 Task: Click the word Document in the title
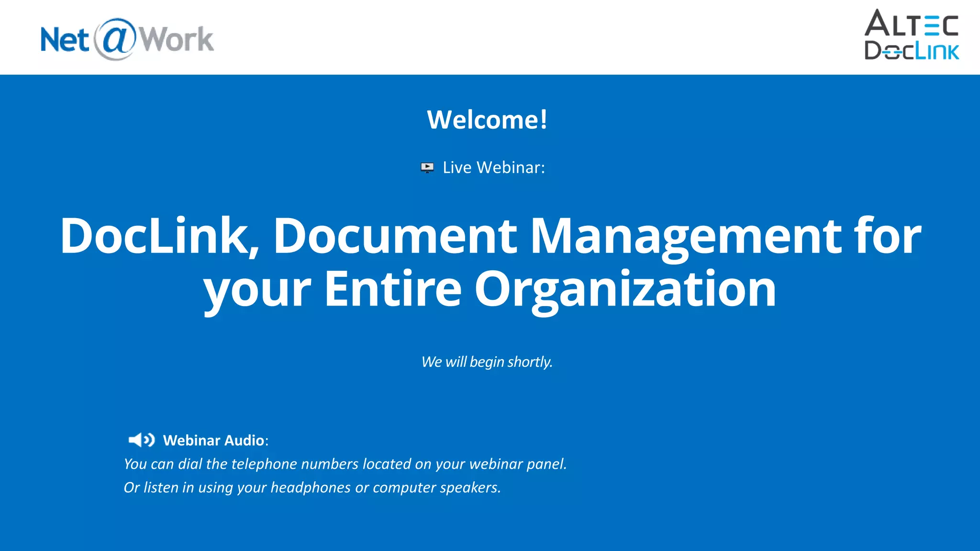coord(395,236)
